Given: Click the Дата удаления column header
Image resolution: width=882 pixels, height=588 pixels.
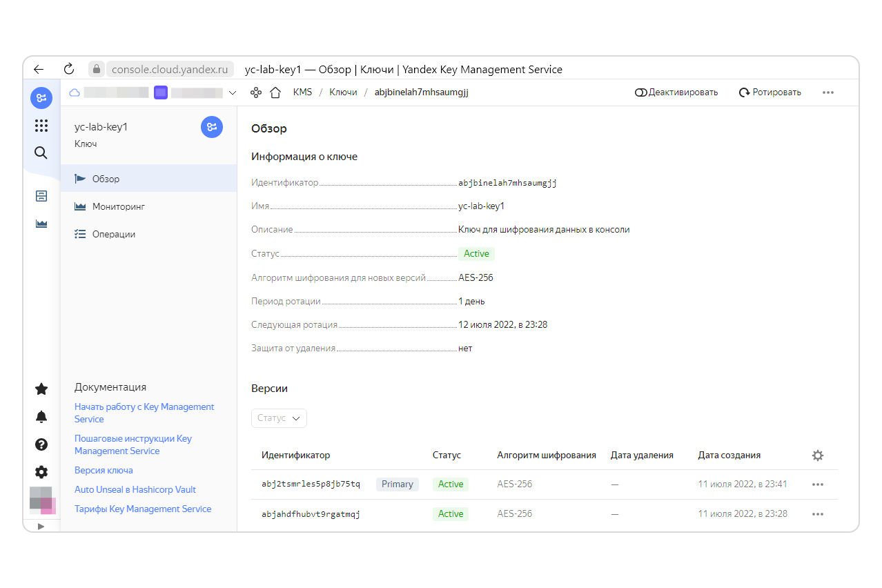Looking at the screenshot, I should coord(642,455).
